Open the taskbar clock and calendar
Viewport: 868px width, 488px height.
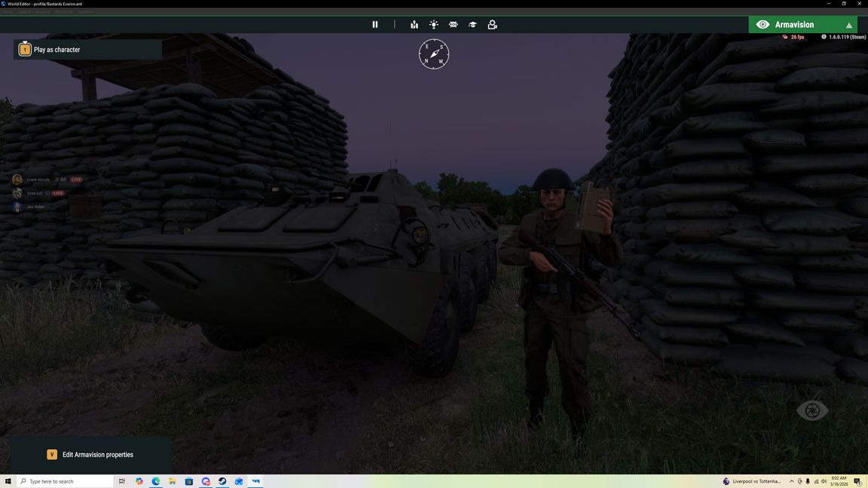click(x=837, y=481)
